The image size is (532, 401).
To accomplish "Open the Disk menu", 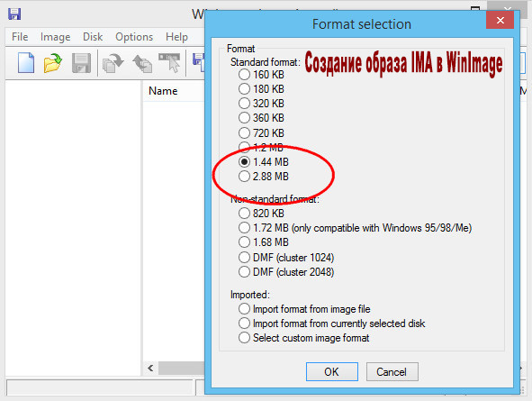I will [93, 37].
